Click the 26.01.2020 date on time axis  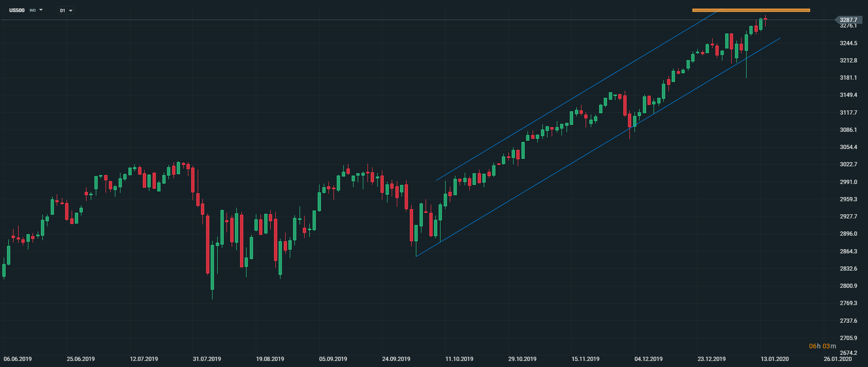[838, 359]
